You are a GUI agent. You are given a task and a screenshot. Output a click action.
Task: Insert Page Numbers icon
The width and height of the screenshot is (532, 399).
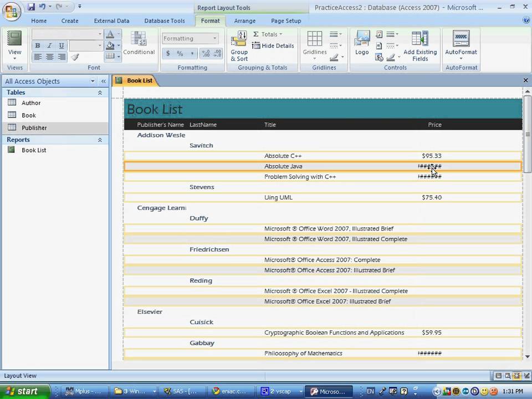(x=379, y=45)
